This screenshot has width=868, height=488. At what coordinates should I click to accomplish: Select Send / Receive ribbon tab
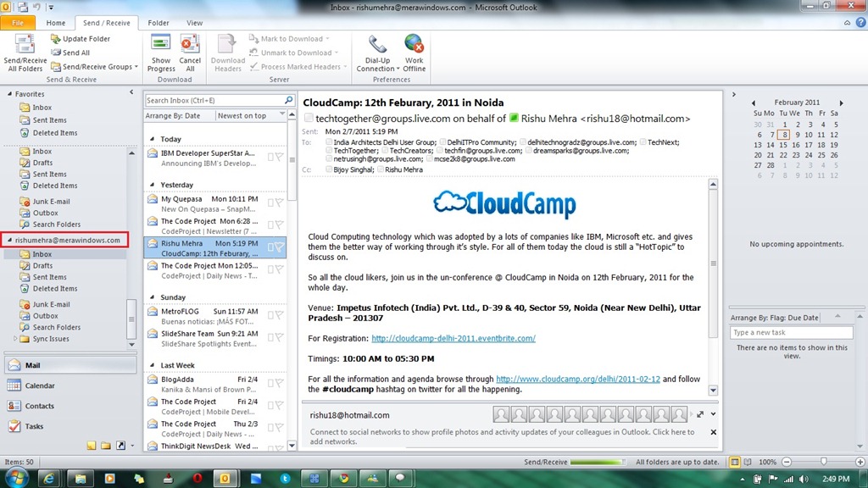tap(106, 23)
